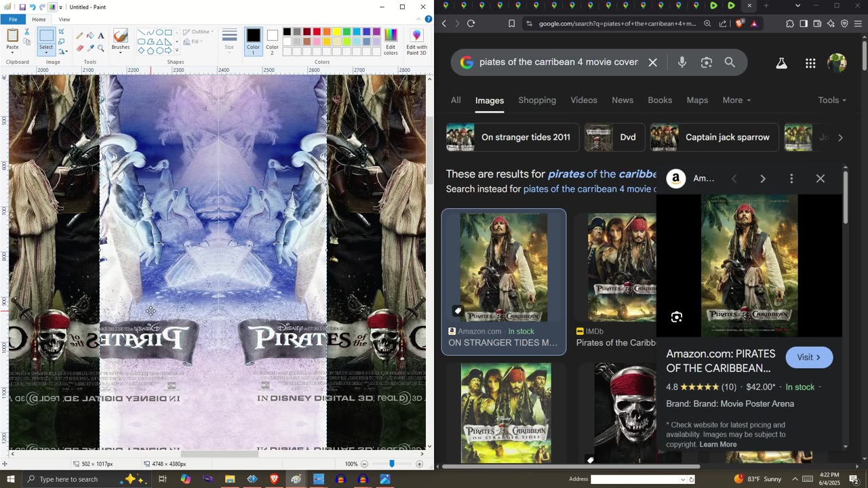Click the Google search magnifier button
Image resolution: width=868 pixels, height=488 pixels.
730,62
